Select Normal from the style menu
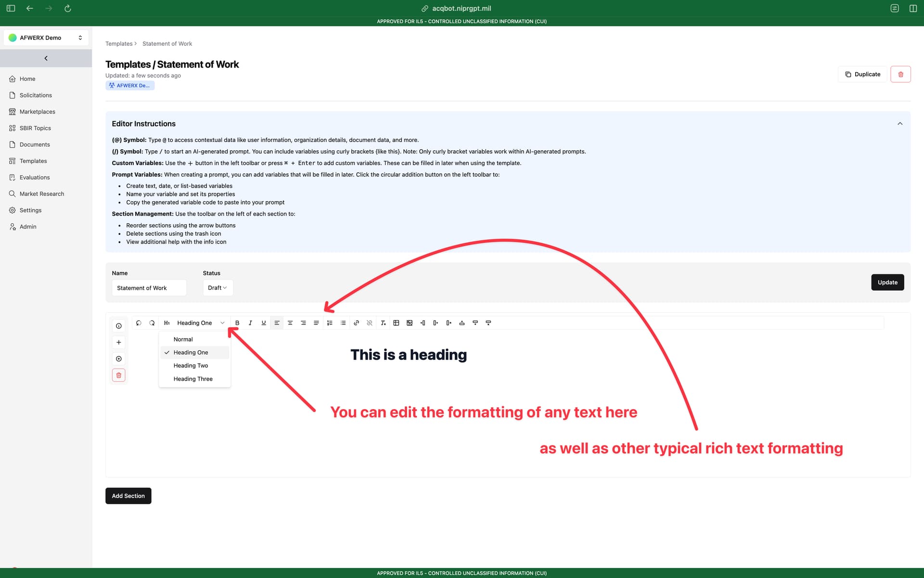 click(x=195, y=339)
